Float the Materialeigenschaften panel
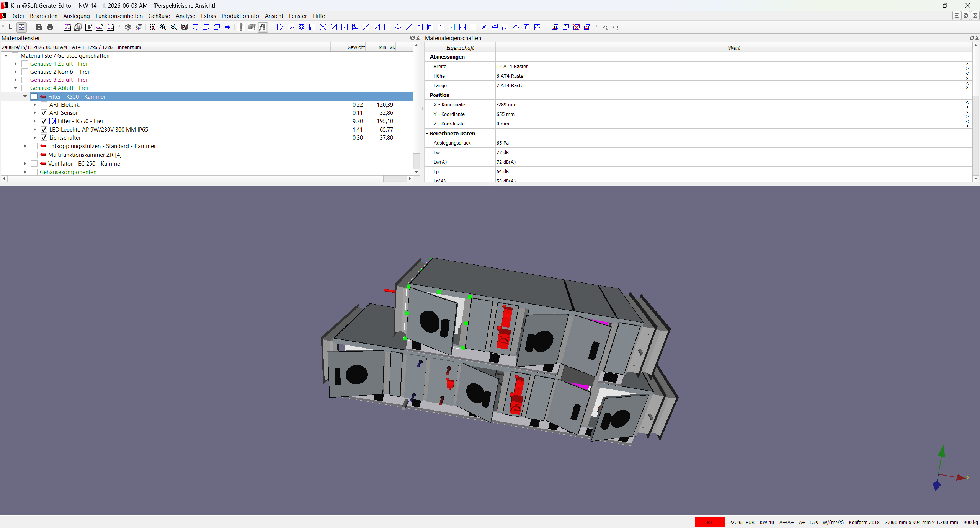This screenshot has height=528, width=980. [972, 38]
